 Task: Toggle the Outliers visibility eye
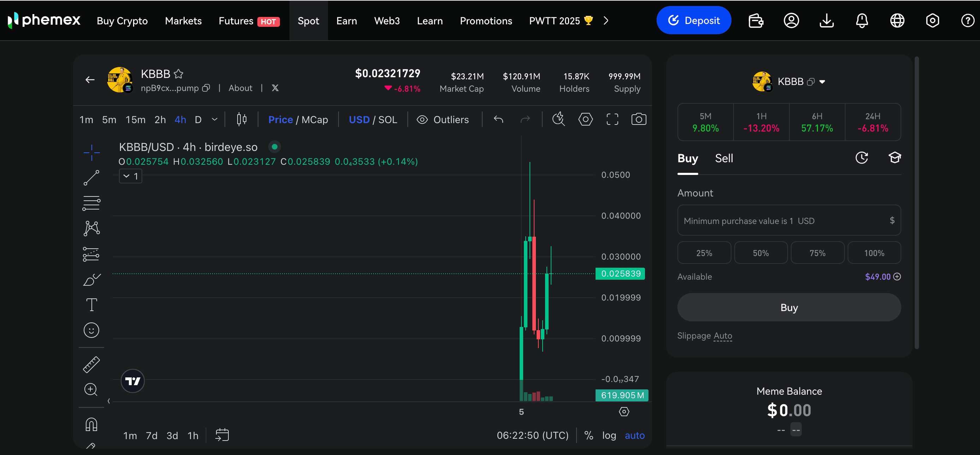pyautogui.click(x=422, y=120)
